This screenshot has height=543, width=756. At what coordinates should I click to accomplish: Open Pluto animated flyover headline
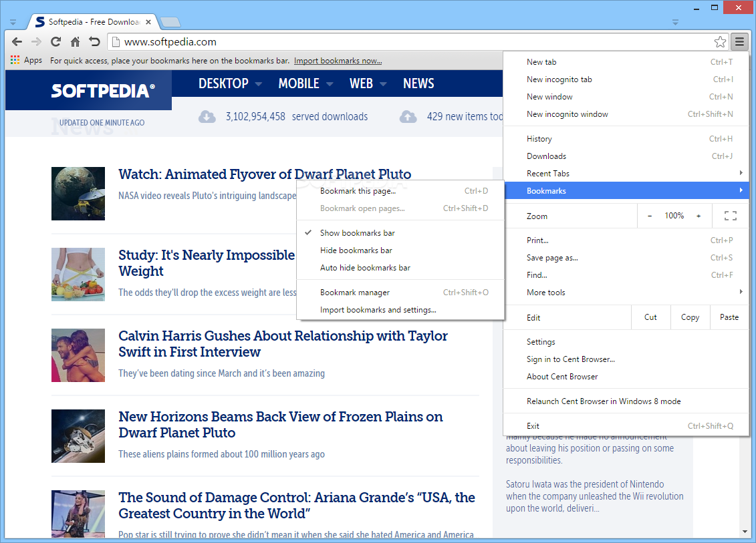tap(265, 174)
